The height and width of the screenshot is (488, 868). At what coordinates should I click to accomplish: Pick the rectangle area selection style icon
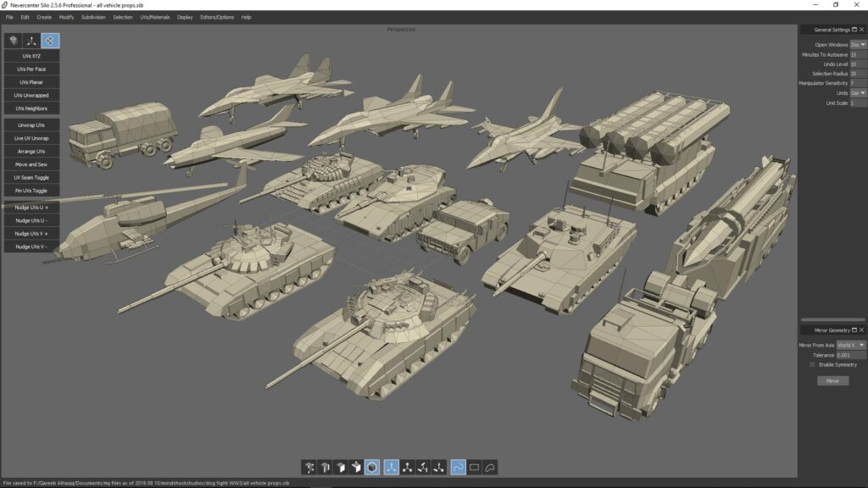click(x=475, y=468)
